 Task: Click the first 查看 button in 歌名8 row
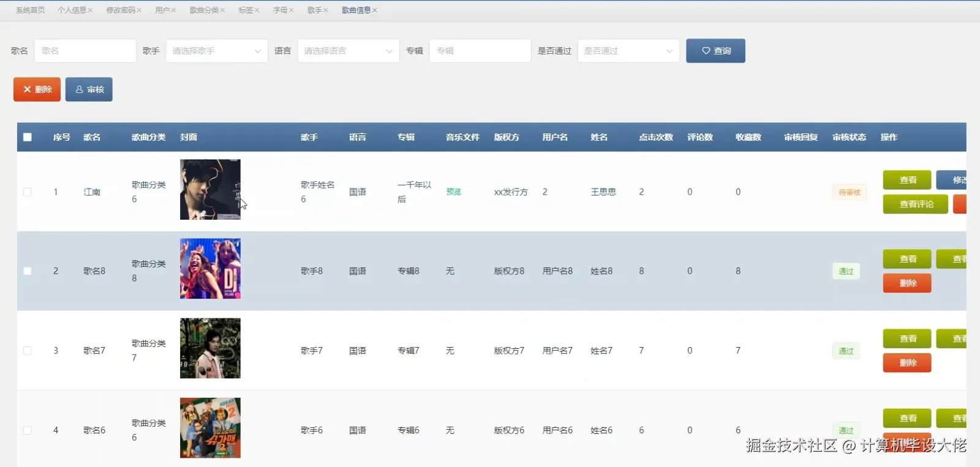pos(907,259)
